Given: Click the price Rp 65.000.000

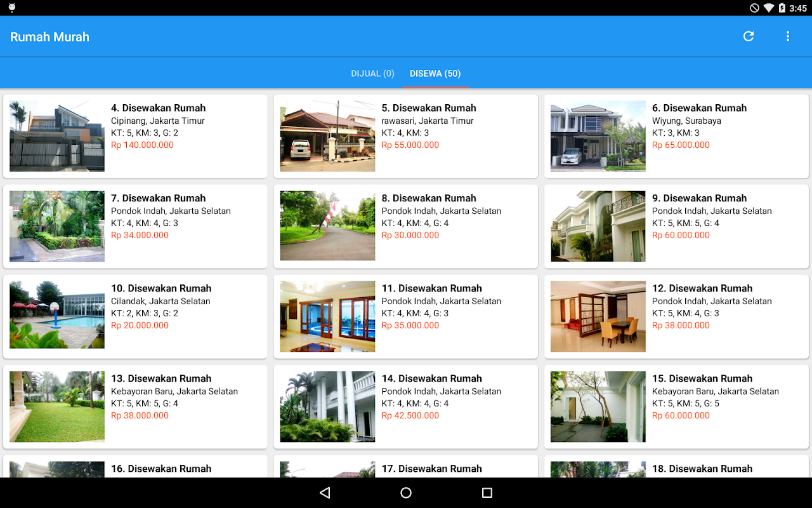Looking at the screenshot, I should (x=681, y=145).
